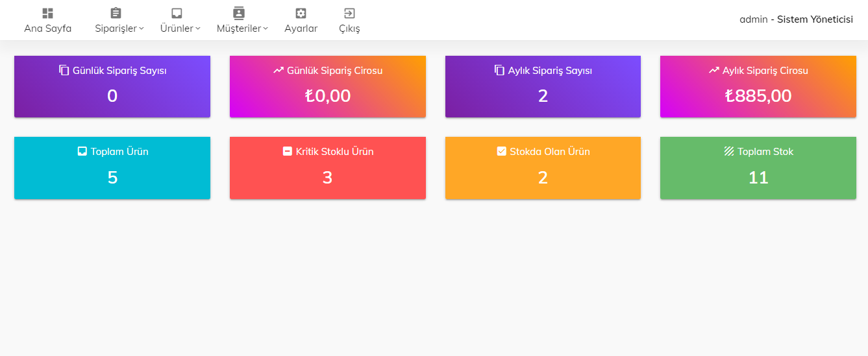The image size is (868, 356).
Task: Expand the Ürünler dropdown chevron
Action: [x=198, y=29]
